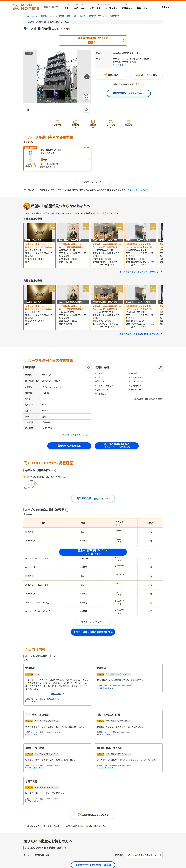This screenshot has width=186, height=868.
Task: Open 土地 menu item
Action: point(105,8)
